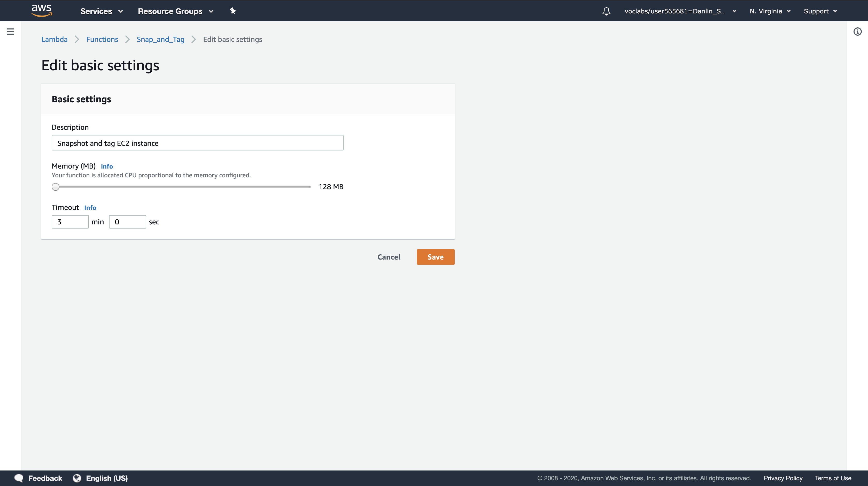Click the globe language icon
This screenshot has height=486, width=868.
[77, 478]
